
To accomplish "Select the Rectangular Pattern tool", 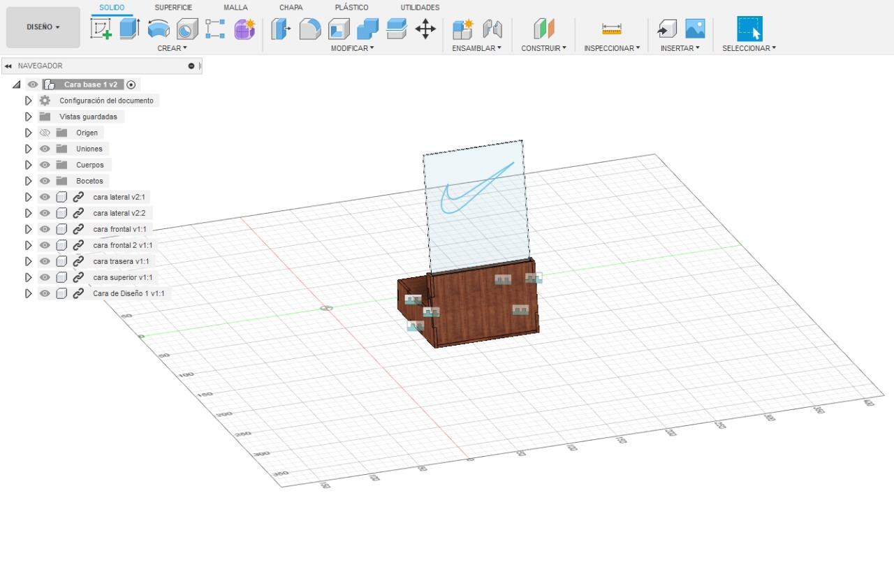I will coord(215,29).
